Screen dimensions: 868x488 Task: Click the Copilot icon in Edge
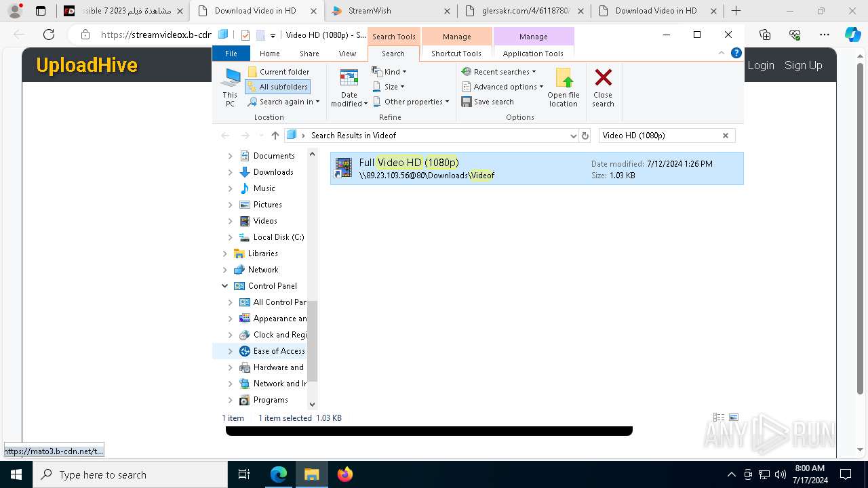(x=852, y=35)
